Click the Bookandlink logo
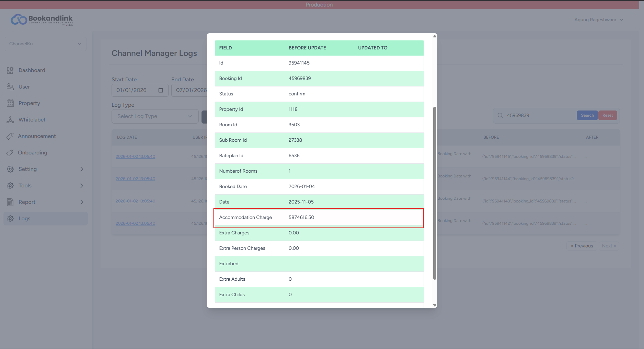 click(42, 20)
